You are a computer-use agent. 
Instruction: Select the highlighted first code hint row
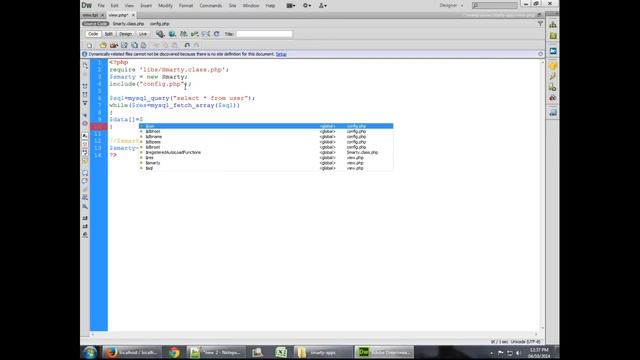pos(266,126)
